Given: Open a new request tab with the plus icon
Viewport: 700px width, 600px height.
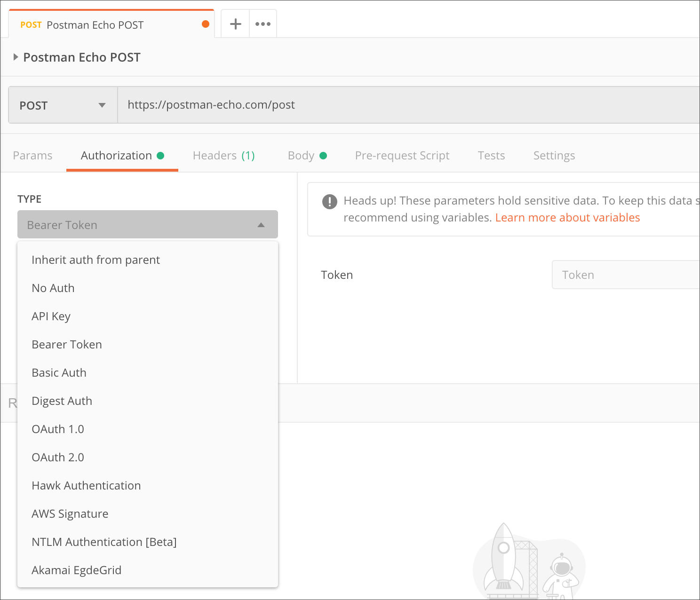Looking at the screenshot, I should pos(235,23).
